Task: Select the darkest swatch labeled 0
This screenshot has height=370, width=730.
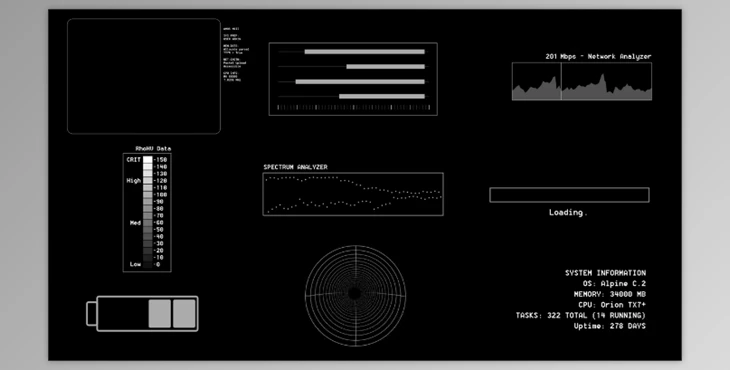Action: click(x=148, y=264)
